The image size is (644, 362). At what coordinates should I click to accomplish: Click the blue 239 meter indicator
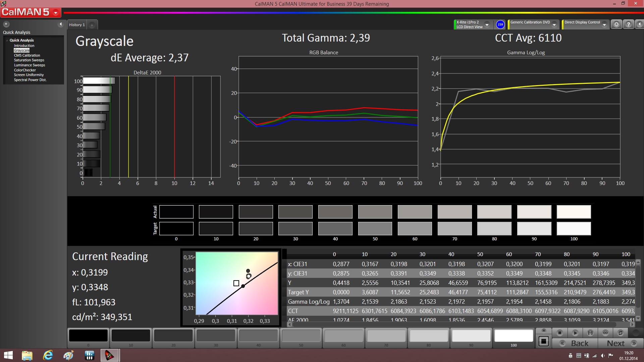[500, 24]
